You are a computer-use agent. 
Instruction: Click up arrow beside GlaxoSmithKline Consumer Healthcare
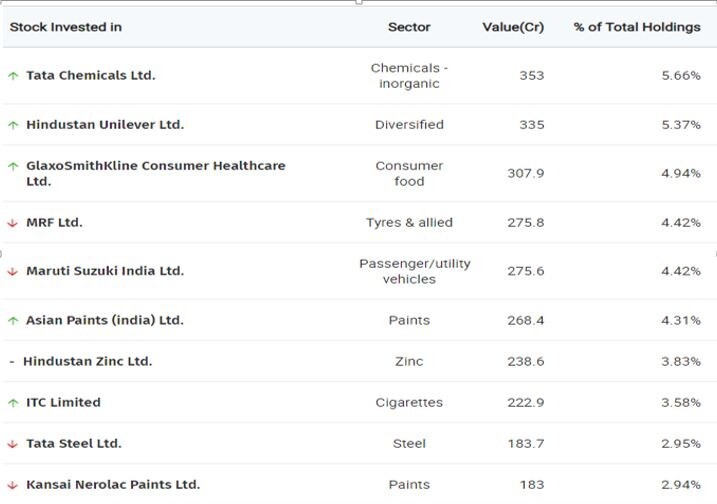click(13, 166)
